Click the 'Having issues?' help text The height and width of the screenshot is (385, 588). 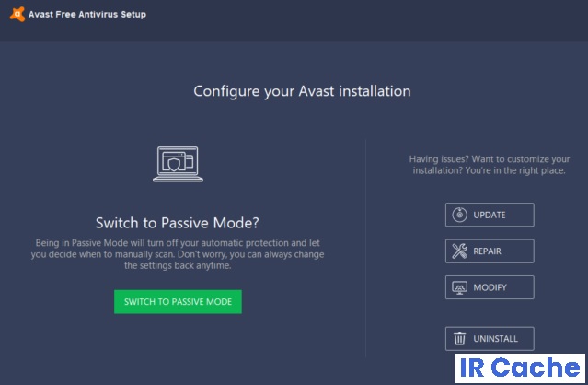tap(490, 165)
